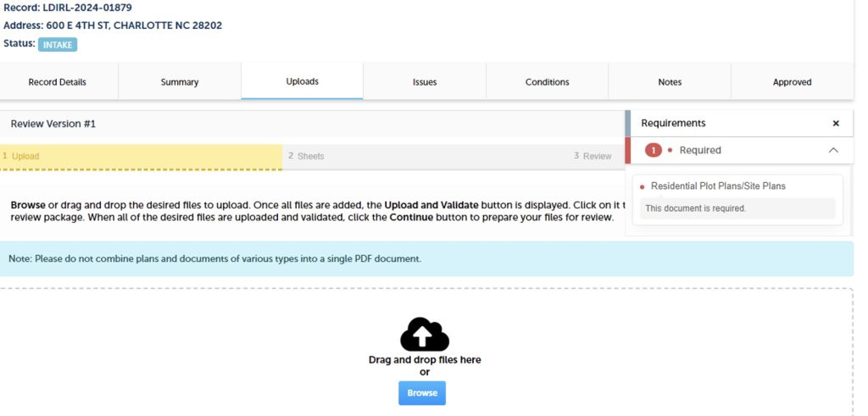Click the Browse button
The width and height of the screenshot is (868, 416).
point(422,393)
